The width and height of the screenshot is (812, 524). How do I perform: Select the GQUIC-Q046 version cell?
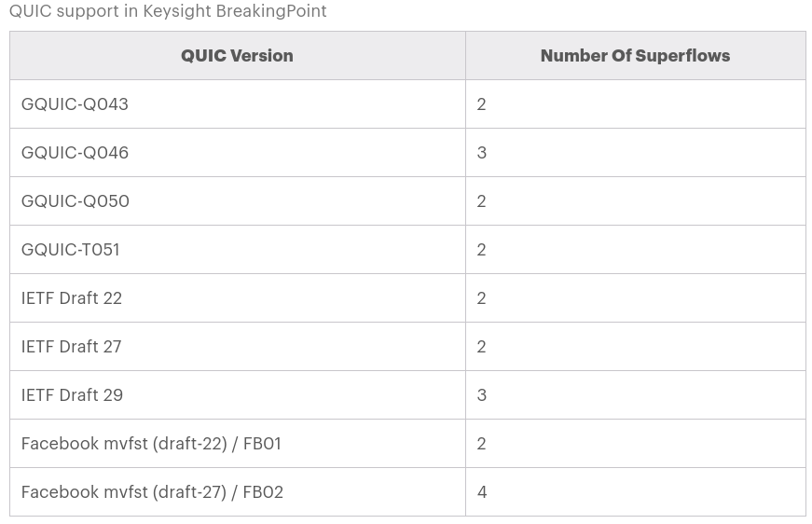[x=75, y=153]
